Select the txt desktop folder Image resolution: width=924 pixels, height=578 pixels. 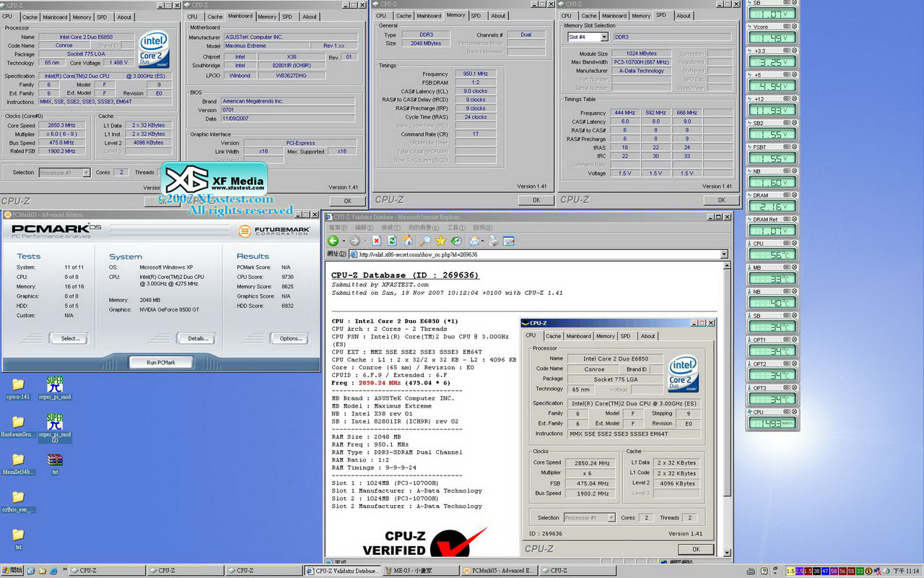(18, 539)
